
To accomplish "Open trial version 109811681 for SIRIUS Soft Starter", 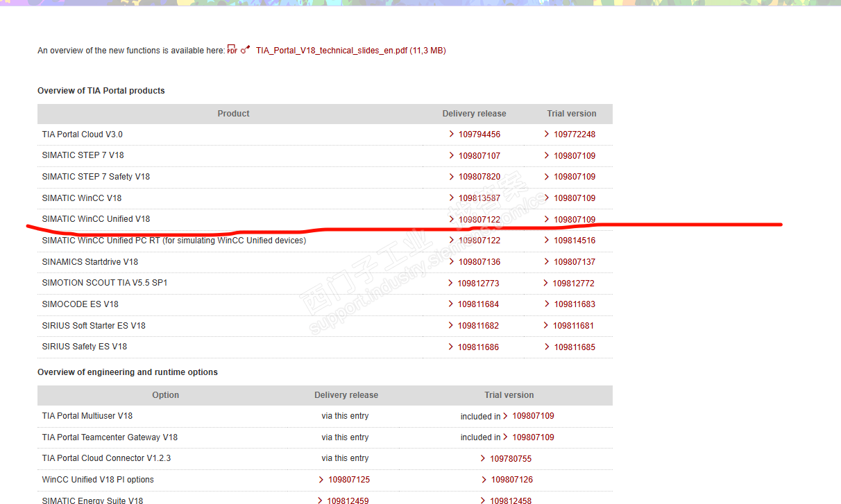I will click(573, 326).
